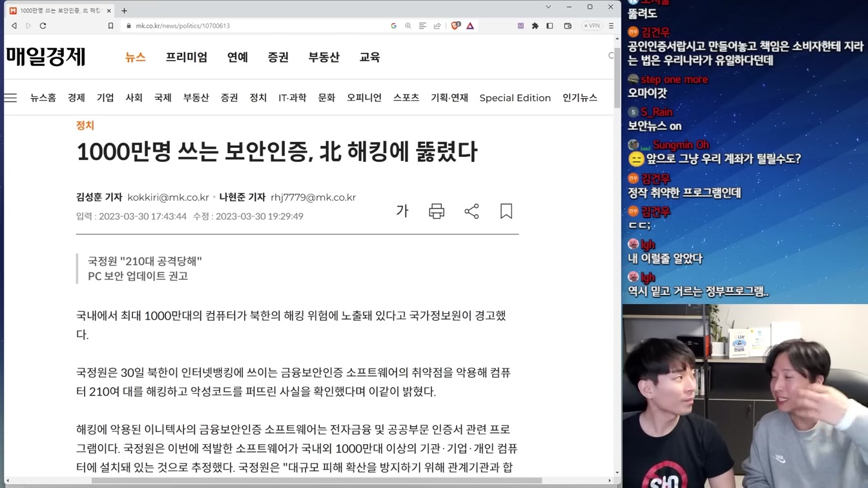
Task: Open Brave Shields lion icon
Action: pos(456,26)
